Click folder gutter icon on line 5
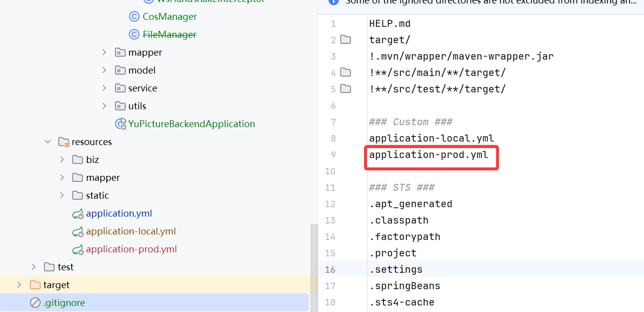644x312 pixels. 346,89
